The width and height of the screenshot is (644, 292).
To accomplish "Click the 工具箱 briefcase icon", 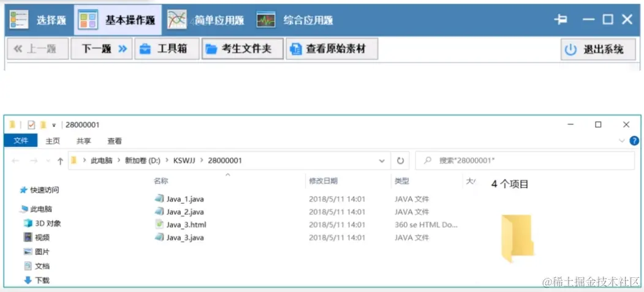I will 145,49.
